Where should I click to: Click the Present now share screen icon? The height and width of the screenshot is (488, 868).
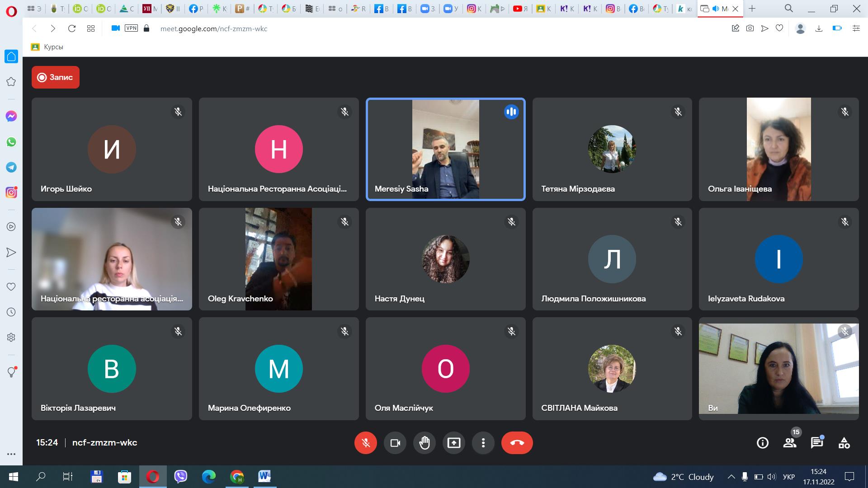point(453,443)
